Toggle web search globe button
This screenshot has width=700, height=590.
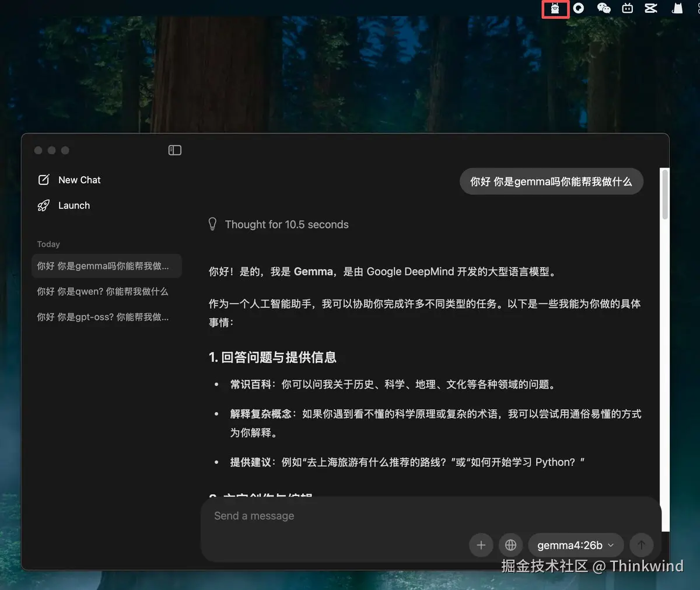[511, 545]
